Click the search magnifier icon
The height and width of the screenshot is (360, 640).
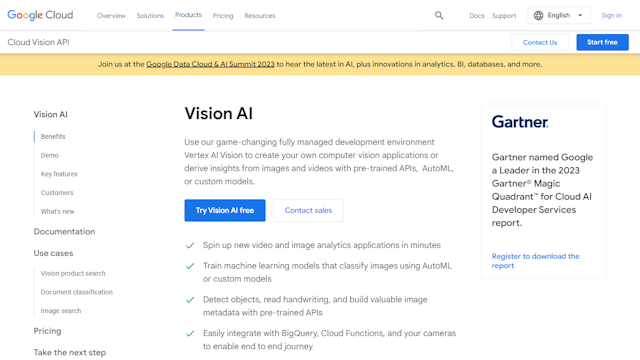(439, 16)
